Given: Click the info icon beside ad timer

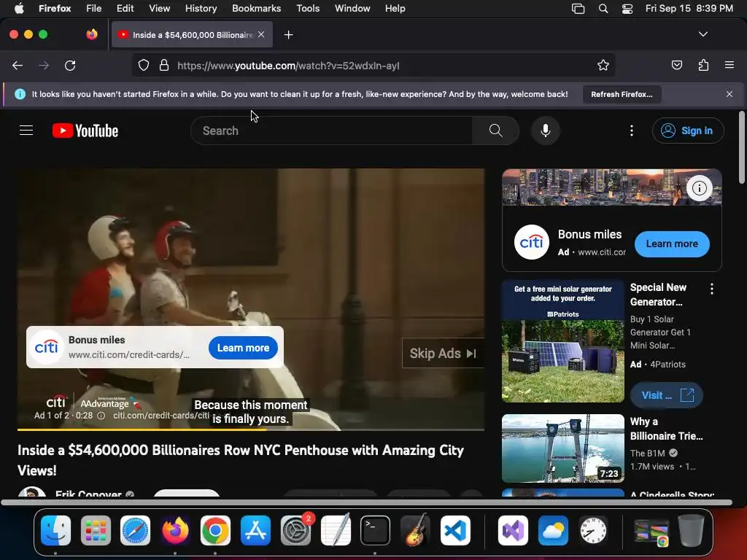Looking at the screenshot, I should point(101,416).
